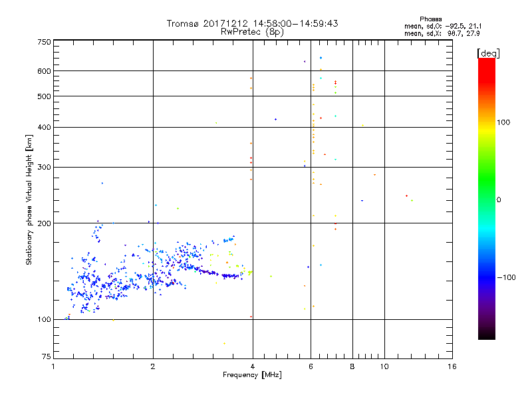Image resolution: width=532 pixels, height=399 pixels.
Task: Click the colorbar tick label '-100'
Action: point(507,277)
